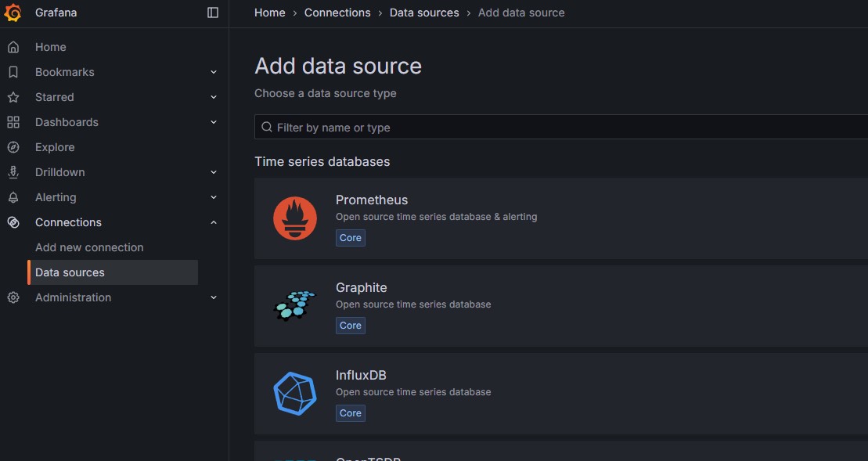The width and height of the screenshot is (868, 461).
Task: Click the Administration gear icon
Action: tap(13, 297)
